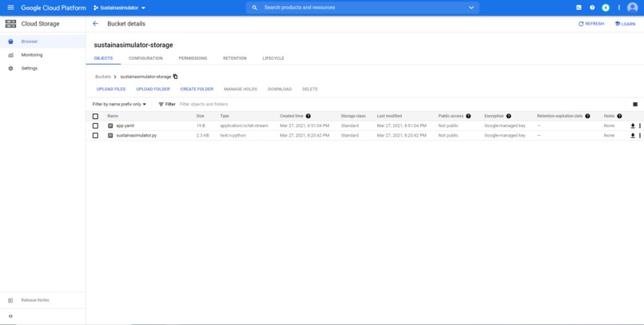Click the Encryption help icon

tap(508, 116)
